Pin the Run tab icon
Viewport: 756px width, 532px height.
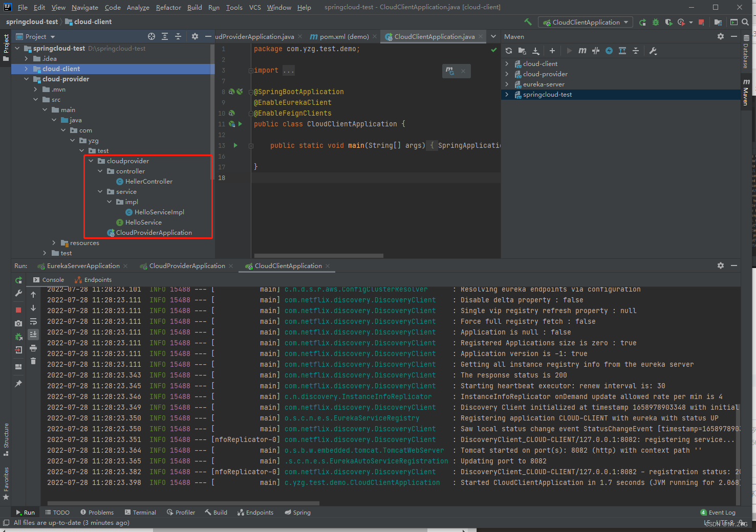18,383
